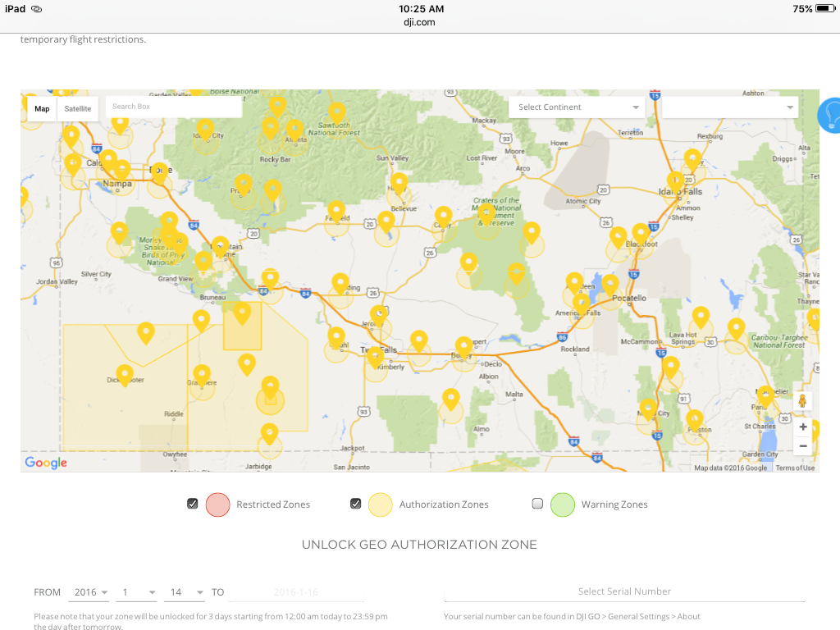Open the day dropdown showing 14
This screenshot has width=840, height=630.
point(186,592)
